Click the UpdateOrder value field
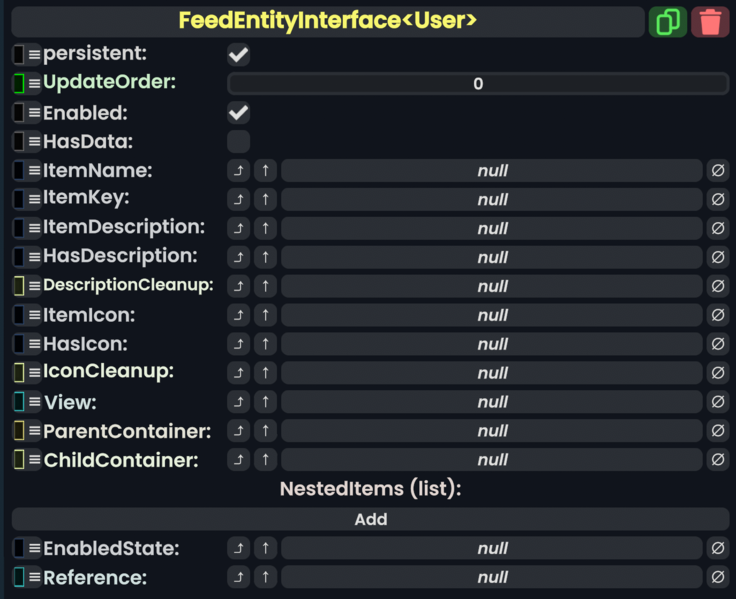 coord(478,84)
